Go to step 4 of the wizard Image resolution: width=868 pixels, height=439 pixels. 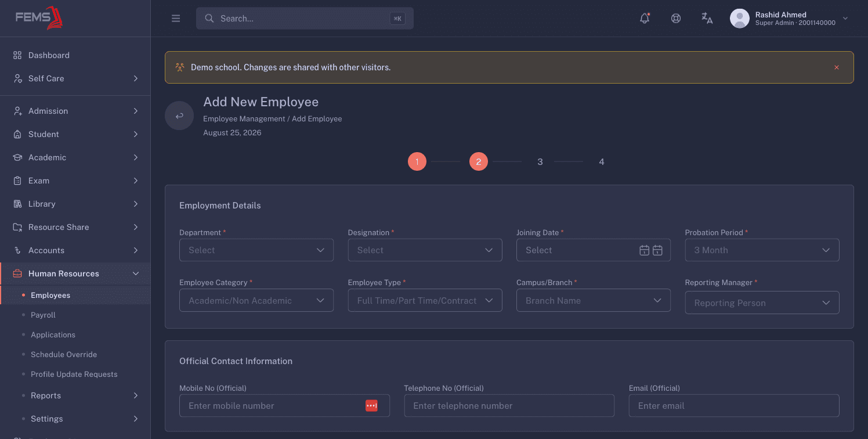pyautogui.click(x=602, y=161)
